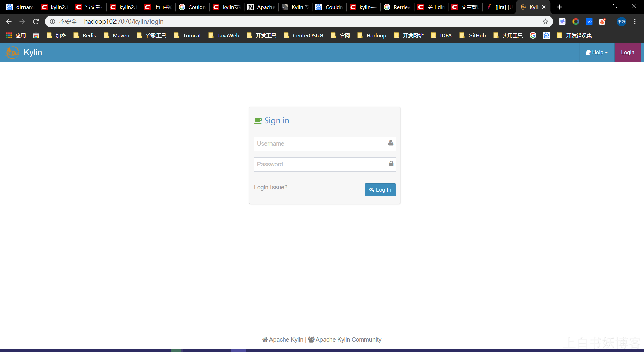644x352 pixels.
Task: Open the Redis bookmark folder
Action: 85,36
